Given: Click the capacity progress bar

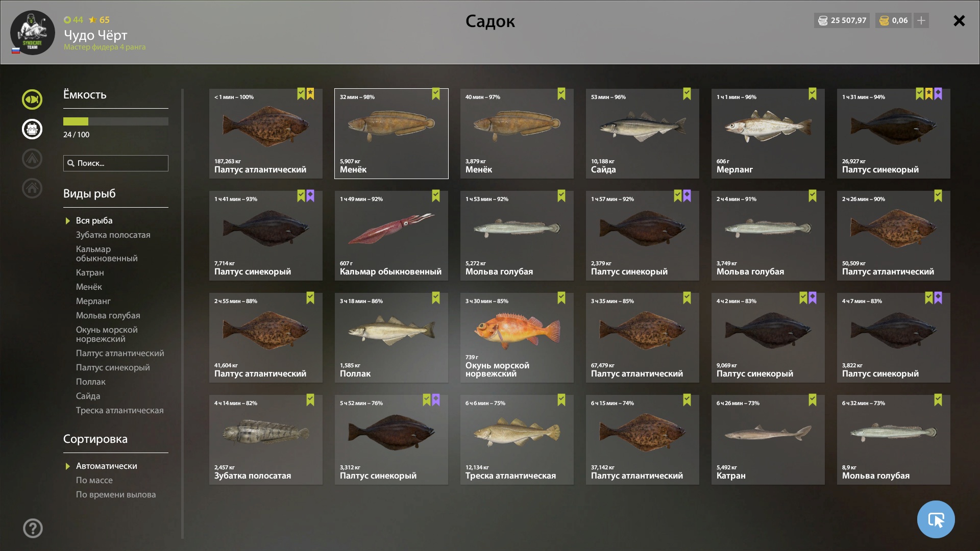Looking at the screenshot, I should tap(116, 121).
